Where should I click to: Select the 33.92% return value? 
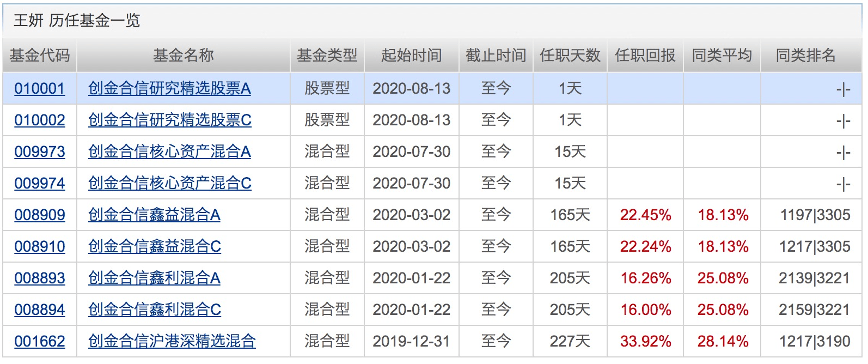[645, 342]
